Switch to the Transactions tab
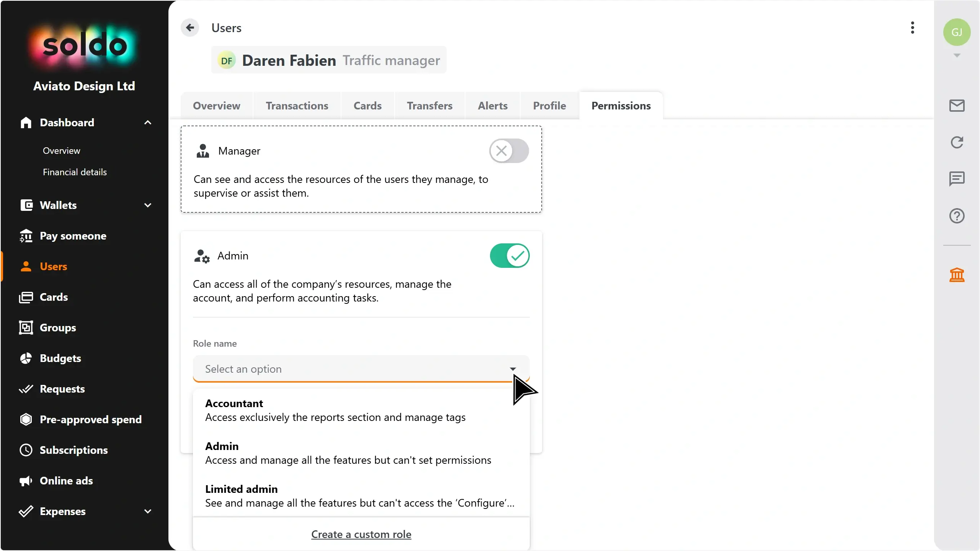The height and width of the screenshot is (551, 980). [x=297, y=106]
